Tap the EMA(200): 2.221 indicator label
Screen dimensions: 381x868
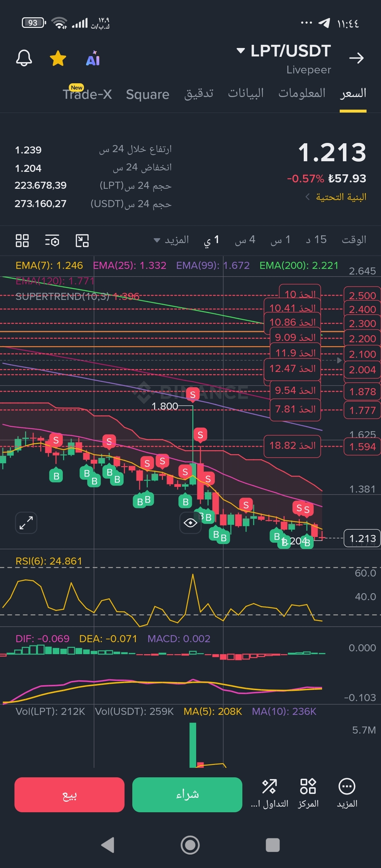pos(299,265)
